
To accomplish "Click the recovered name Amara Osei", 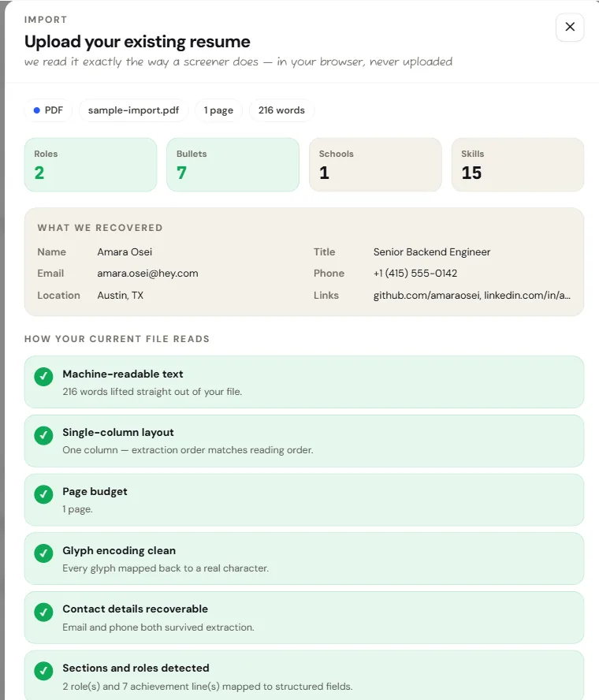I will [125, 251].
